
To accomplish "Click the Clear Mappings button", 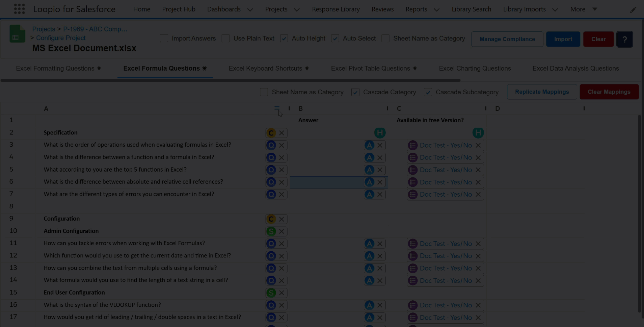I will tap(609, 92).
